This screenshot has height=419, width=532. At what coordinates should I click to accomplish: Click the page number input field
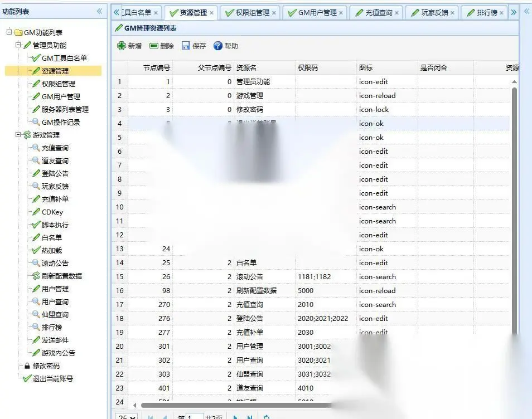coord(195,417)
